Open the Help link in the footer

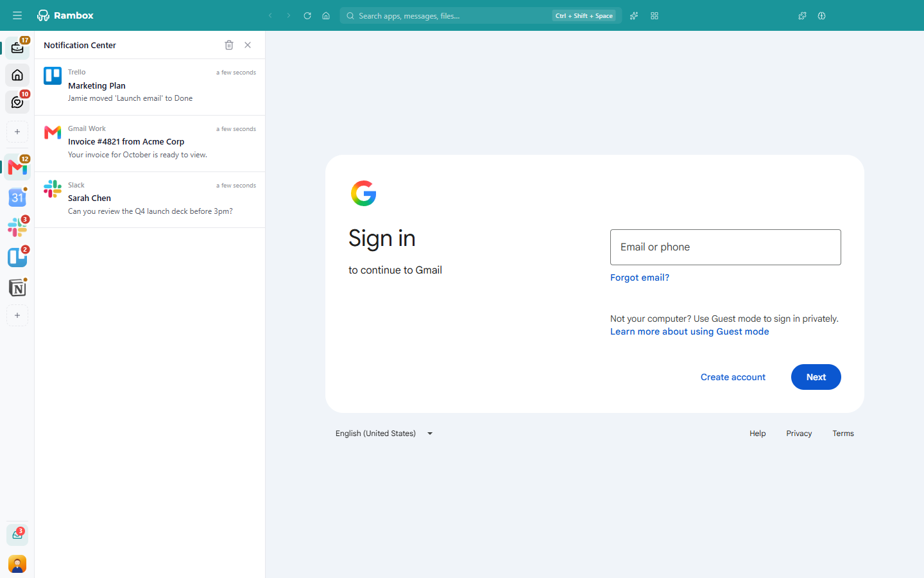[758, 433]
